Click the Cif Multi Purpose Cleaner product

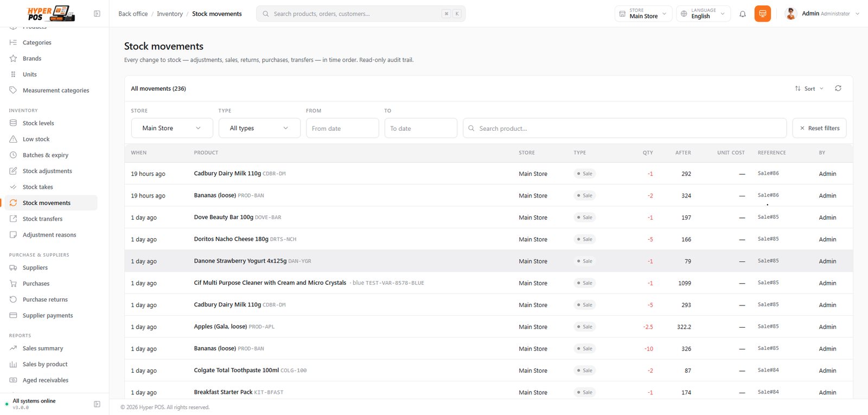point(270,283)
